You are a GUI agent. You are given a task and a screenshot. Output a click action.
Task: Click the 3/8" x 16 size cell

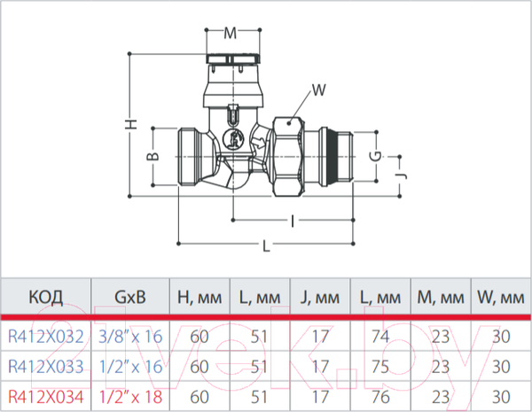tap(129, 336)
